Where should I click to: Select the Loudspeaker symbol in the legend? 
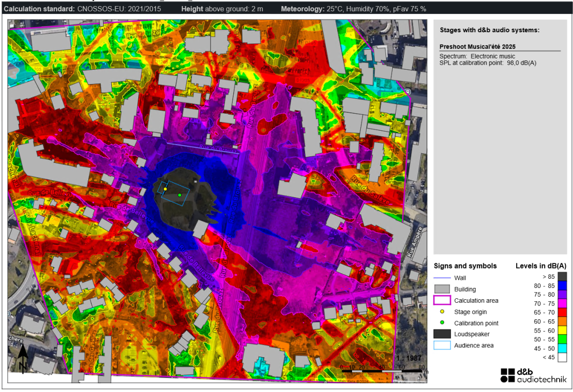click(x=441, y=334)
